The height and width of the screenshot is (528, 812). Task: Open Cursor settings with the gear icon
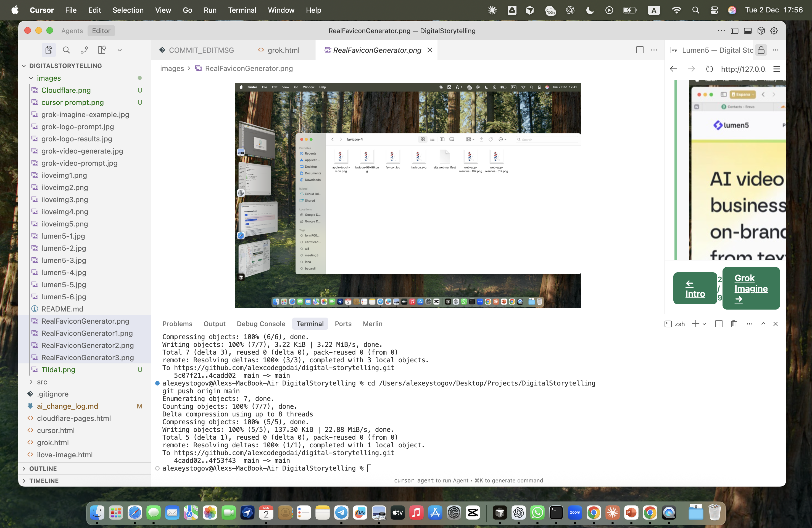(x=774, y=30)
